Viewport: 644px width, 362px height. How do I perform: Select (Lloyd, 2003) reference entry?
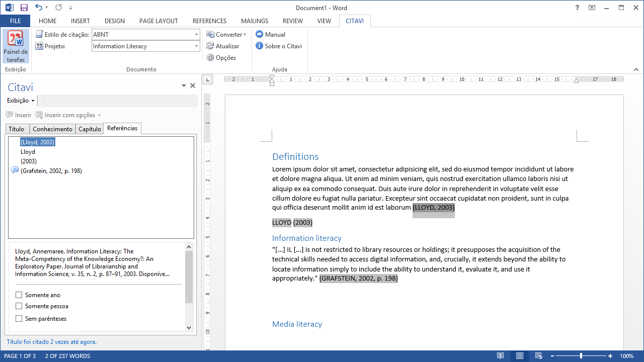38,142
